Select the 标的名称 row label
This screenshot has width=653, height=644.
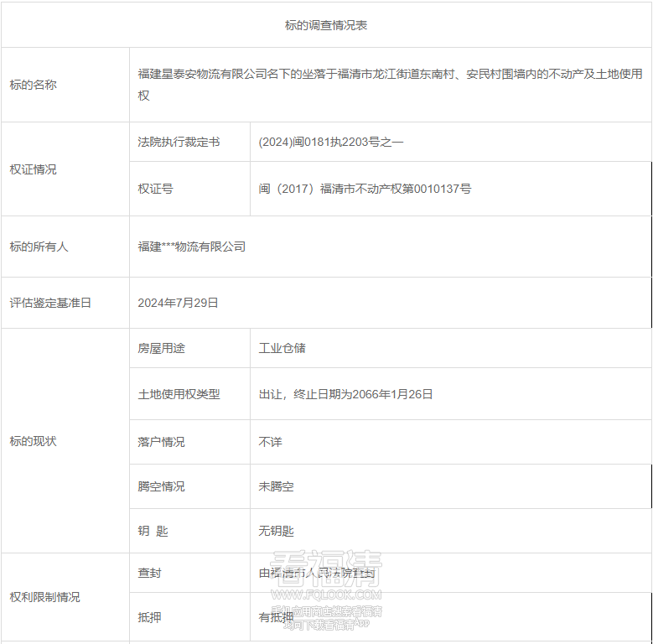34,85
